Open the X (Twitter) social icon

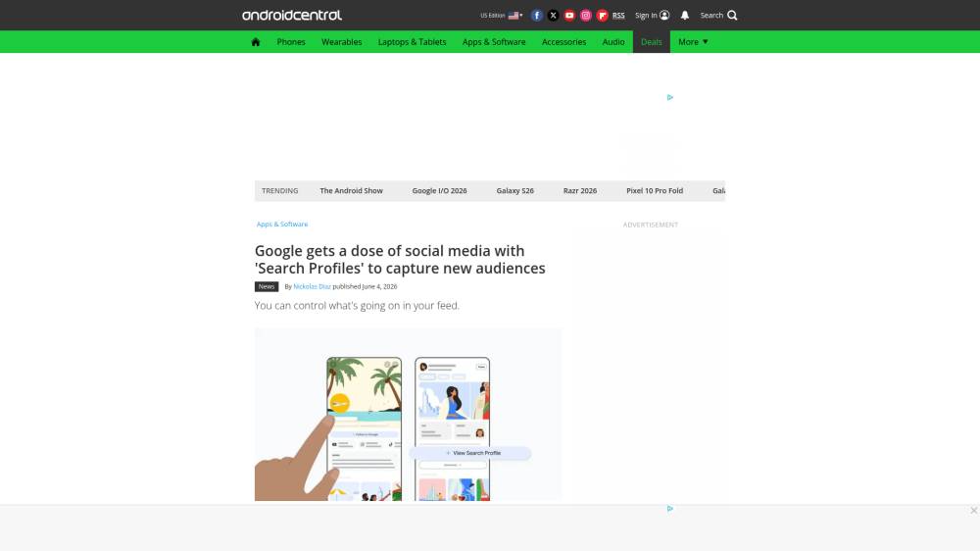553,16
